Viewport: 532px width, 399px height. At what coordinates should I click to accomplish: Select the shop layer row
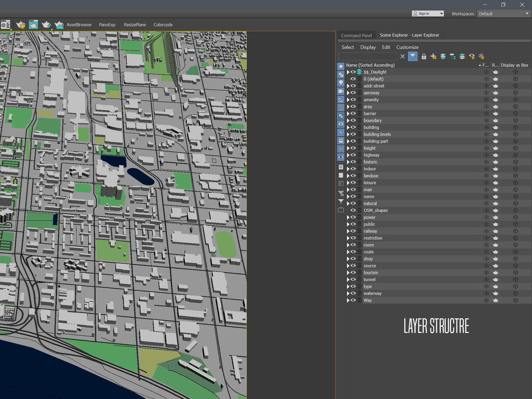pyautogui.click(x=438, y=259)
